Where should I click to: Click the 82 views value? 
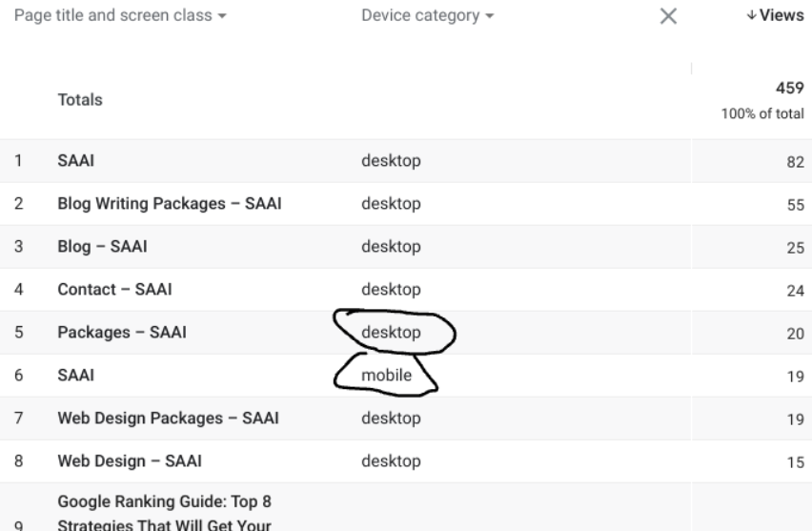click(x=794, y=163)
